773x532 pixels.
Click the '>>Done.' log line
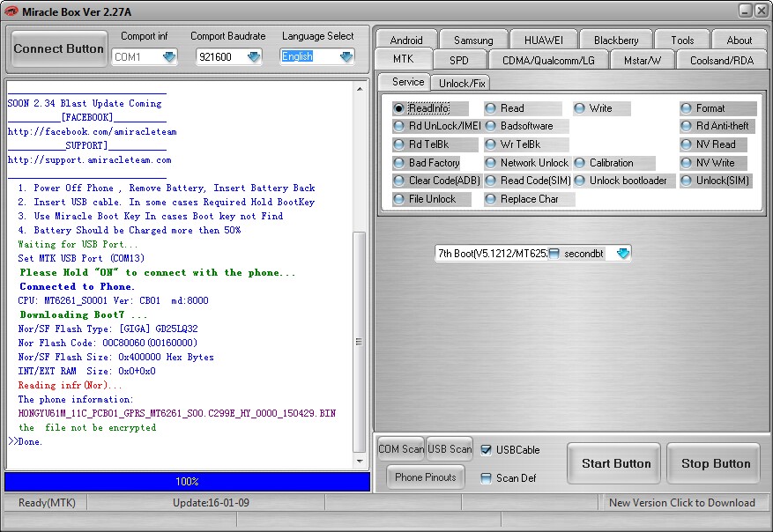26,441
